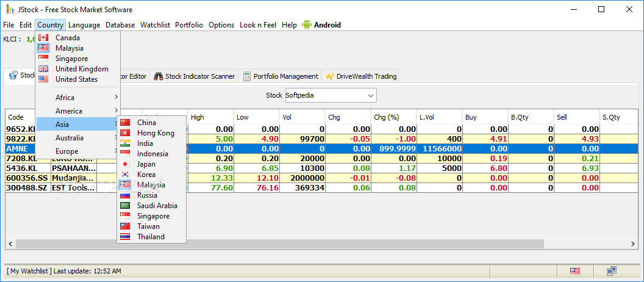Click the United States flag icon
Screen dimensions: 644x282
[43, 79]
